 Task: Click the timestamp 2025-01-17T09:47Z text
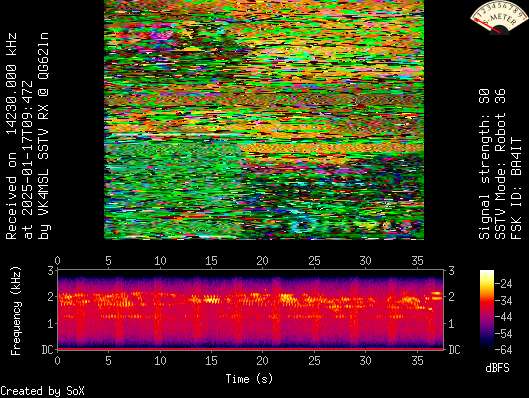[x=28, y=160]
